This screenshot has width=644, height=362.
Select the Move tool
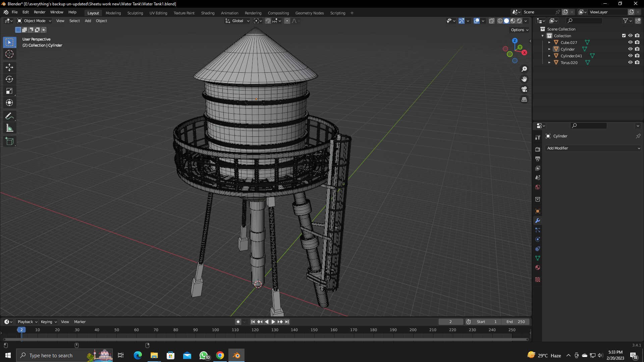(9, 67)
